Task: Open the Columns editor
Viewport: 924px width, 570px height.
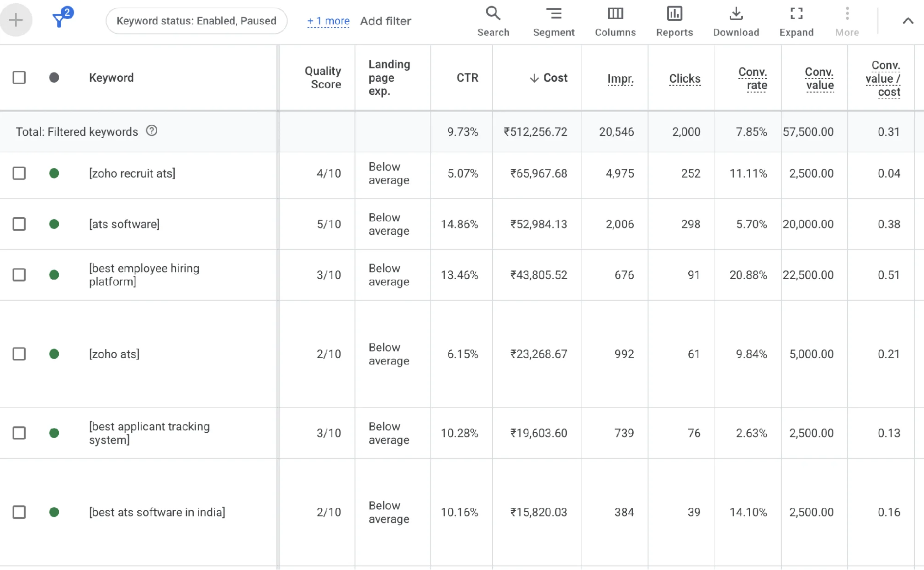Action: pos(615,21)
